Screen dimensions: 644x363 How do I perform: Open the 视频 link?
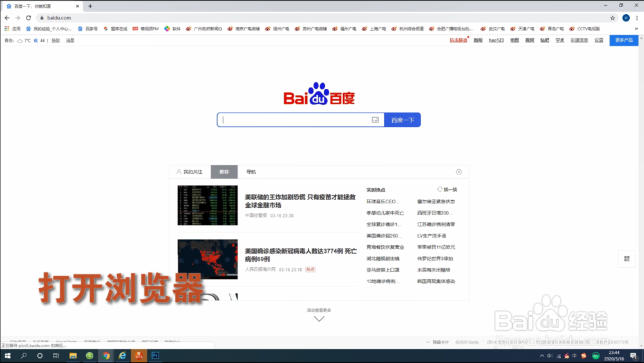click(530, 41)
